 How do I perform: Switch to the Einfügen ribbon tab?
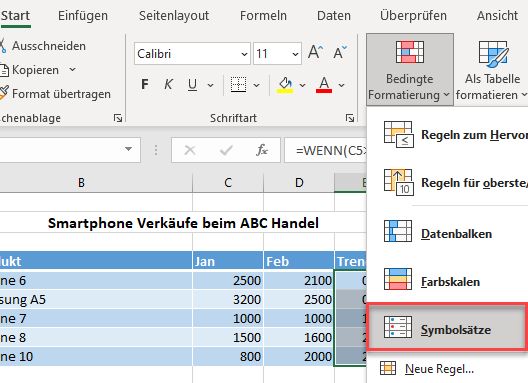(83, 15)
